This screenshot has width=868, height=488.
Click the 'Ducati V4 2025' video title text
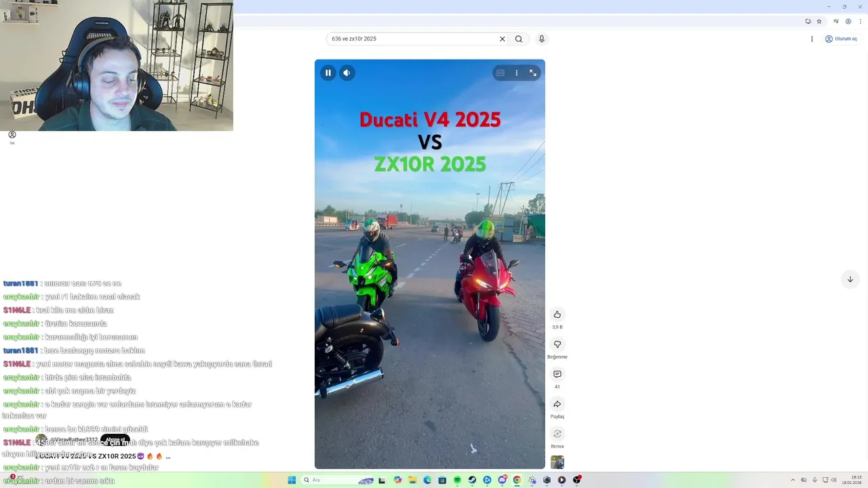tap(430, 119)
